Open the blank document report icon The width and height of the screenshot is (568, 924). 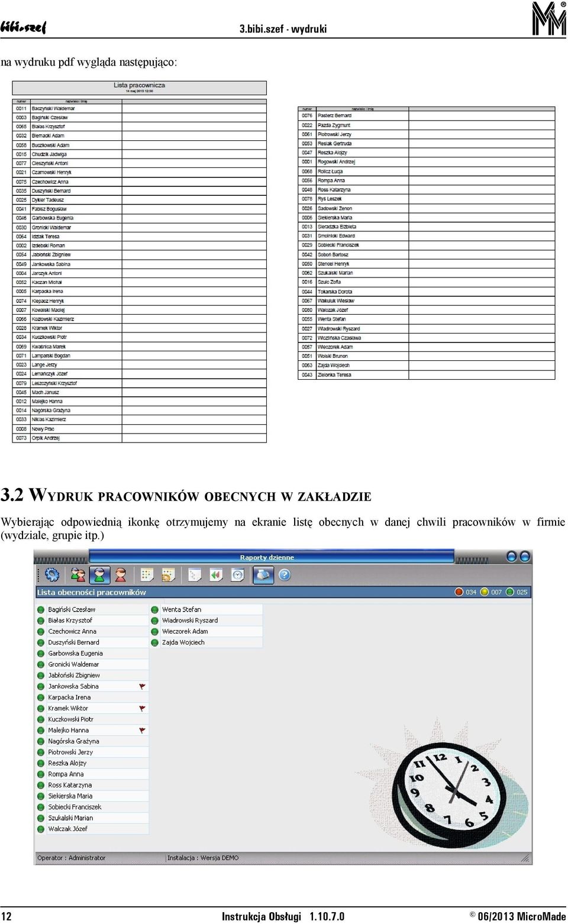(195, 574)
